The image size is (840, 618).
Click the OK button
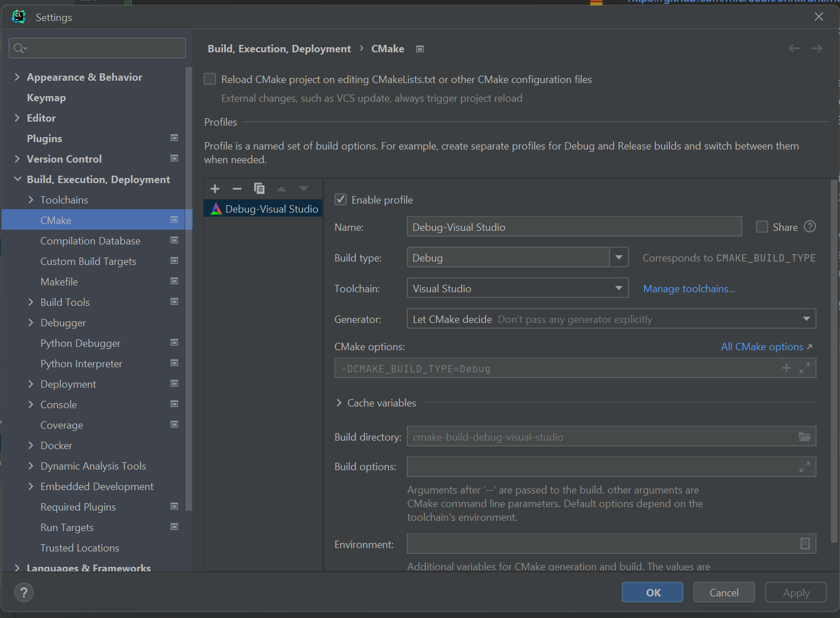pos(652,592)
